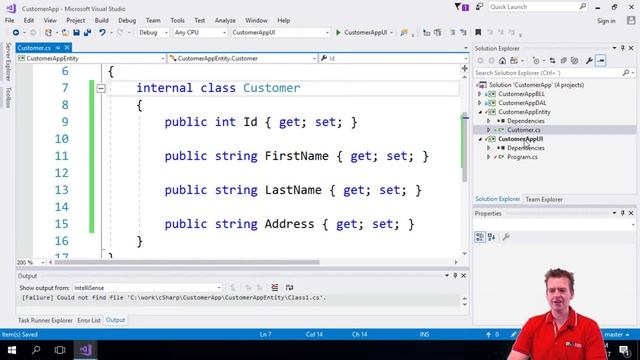Open Properties wrench in Solution Explorer toolbar
The width and height of the screenshot is (640, 360).
589,61
